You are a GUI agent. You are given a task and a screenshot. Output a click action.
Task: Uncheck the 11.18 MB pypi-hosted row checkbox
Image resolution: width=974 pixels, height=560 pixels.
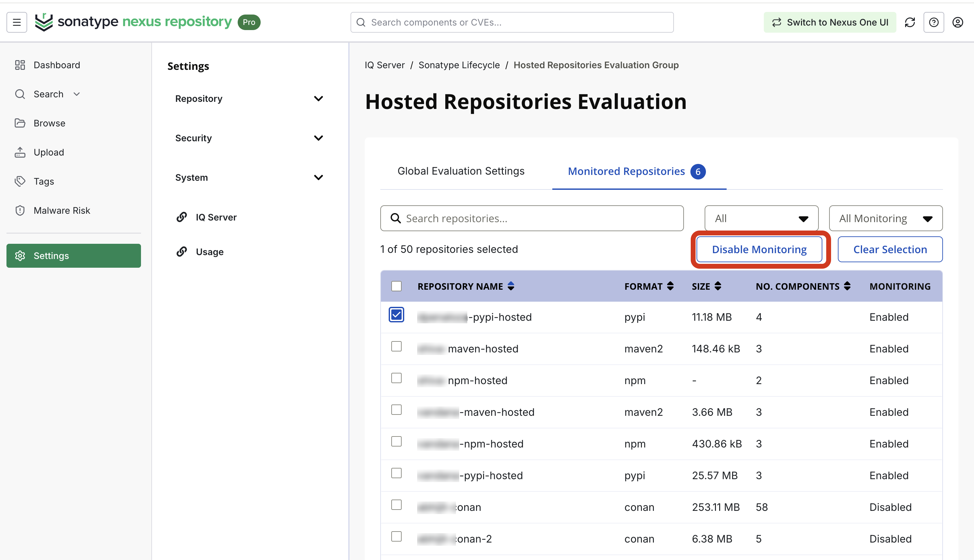click(396, 315)
